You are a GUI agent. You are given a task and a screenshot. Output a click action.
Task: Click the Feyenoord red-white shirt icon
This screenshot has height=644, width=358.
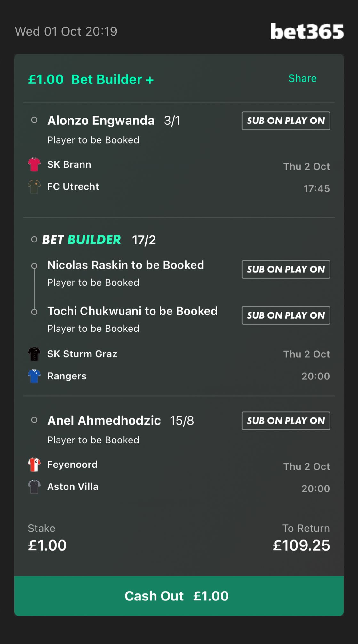click(34, 465)
